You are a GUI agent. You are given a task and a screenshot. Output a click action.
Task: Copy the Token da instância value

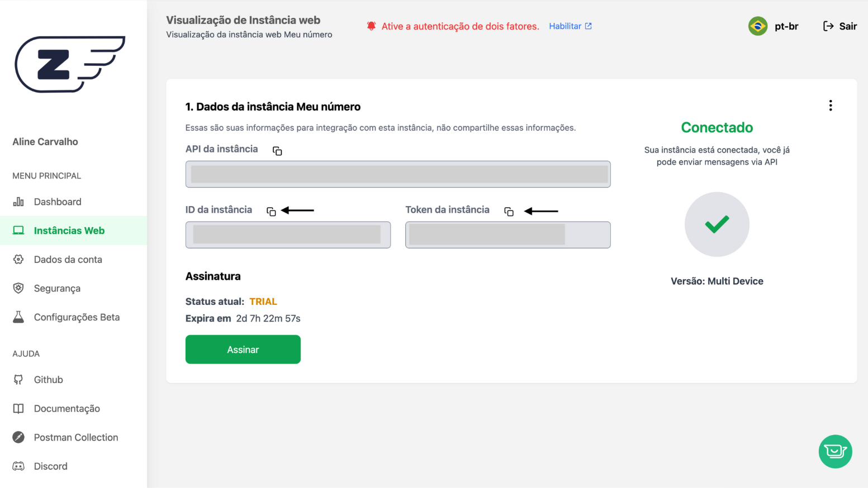point(509,212)
